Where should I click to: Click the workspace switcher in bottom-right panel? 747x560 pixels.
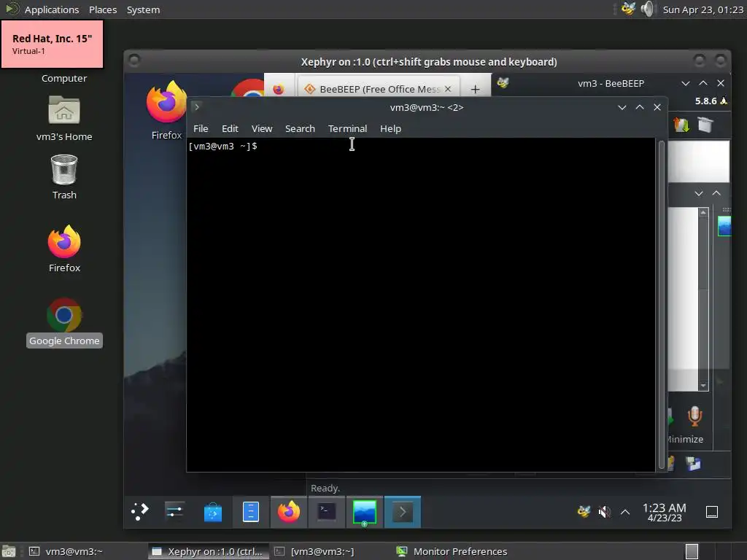[692, 551]
